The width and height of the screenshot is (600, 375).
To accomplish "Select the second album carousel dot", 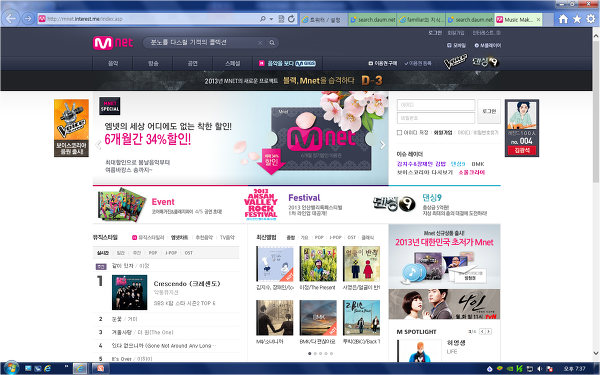I will click(x=315, y=354).
